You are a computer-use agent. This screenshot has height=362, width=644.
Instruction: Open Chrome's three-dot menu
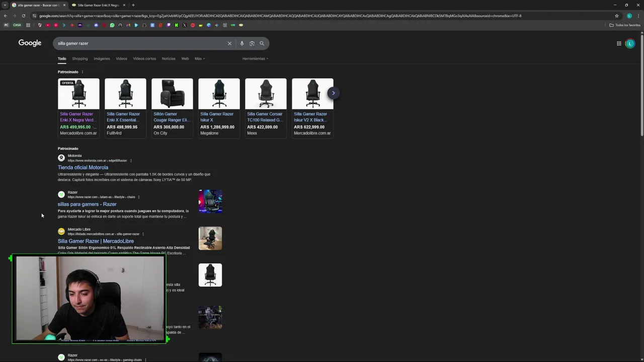(x=638, y=16)
